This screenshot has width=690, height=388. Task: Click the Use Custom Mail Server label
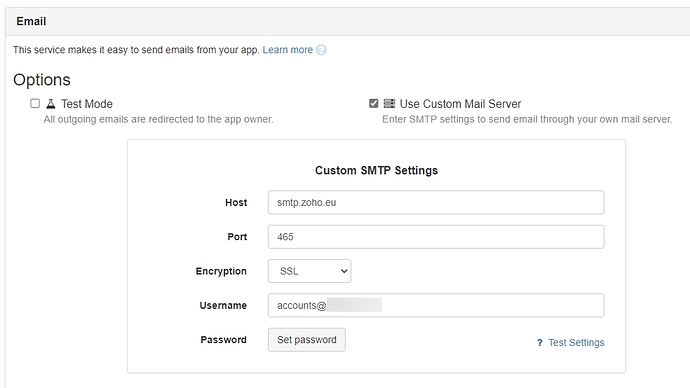(x=460, y=104)
